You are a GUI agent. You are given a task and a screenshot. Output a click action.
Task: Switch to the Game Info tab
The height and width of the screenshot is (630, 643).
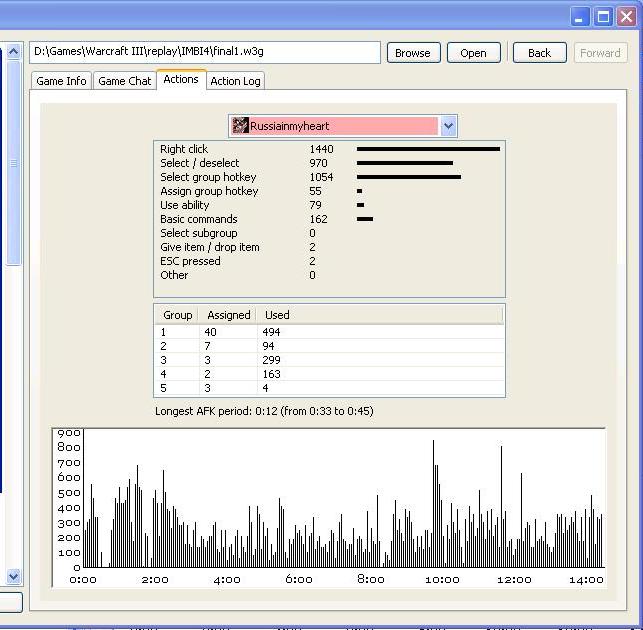pyautogui.click(x=62, y=81)
